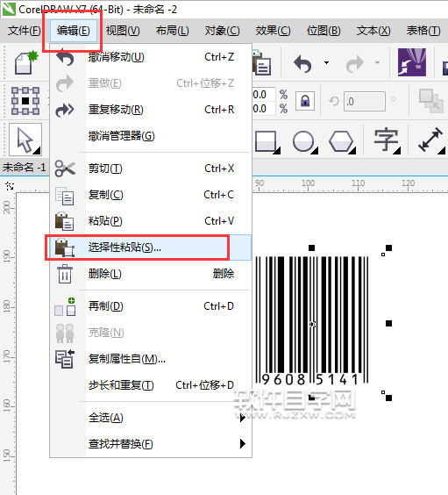The width and height of the screenshot is (448, 495).
Task: Choose 删除(L) menu entry
Action: point(151,274)
